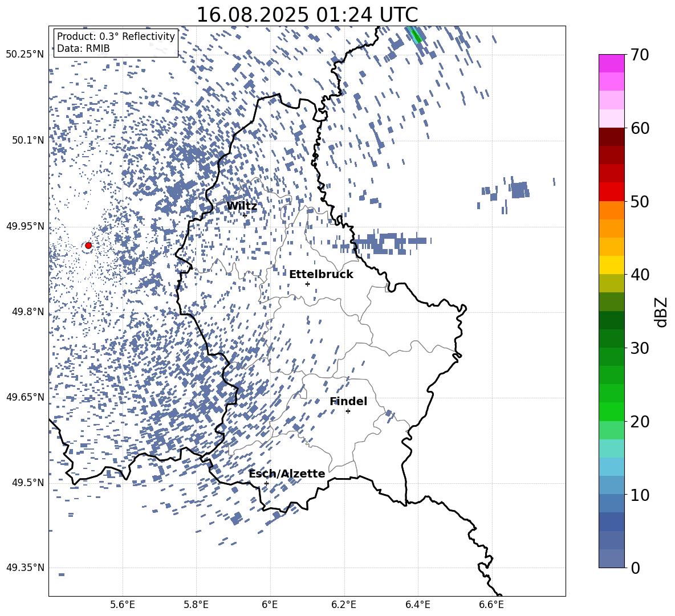Click the Product: 0.3° Reflectivity text
675x616 pixels.
(x=116, y=36)
